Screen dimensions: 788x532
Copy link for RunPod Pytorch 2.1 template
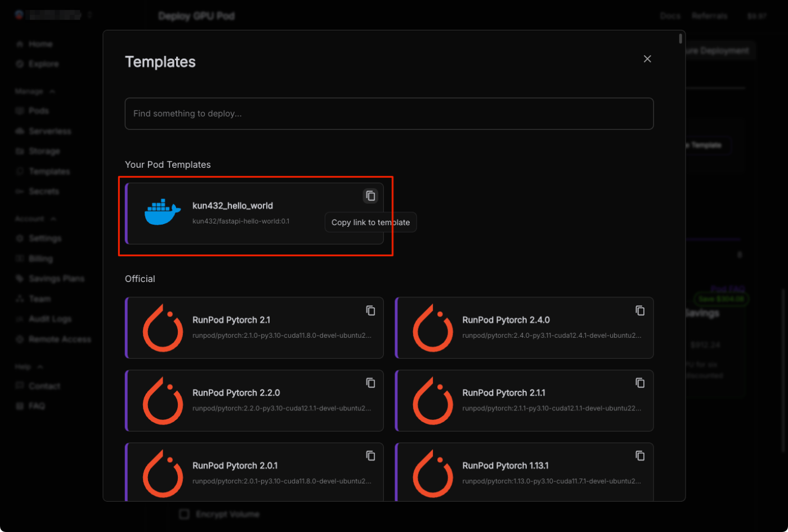(370, 310)
